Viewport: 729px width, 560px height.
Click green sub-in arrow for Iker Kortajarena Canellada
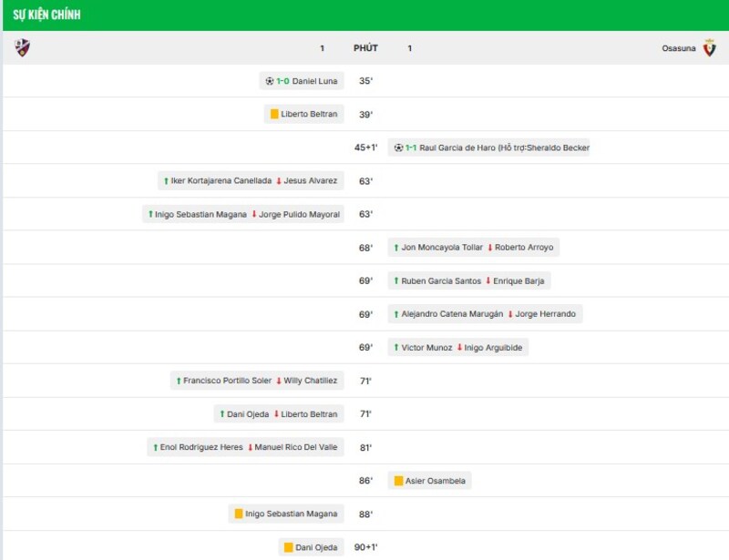[x=165, y=181]
